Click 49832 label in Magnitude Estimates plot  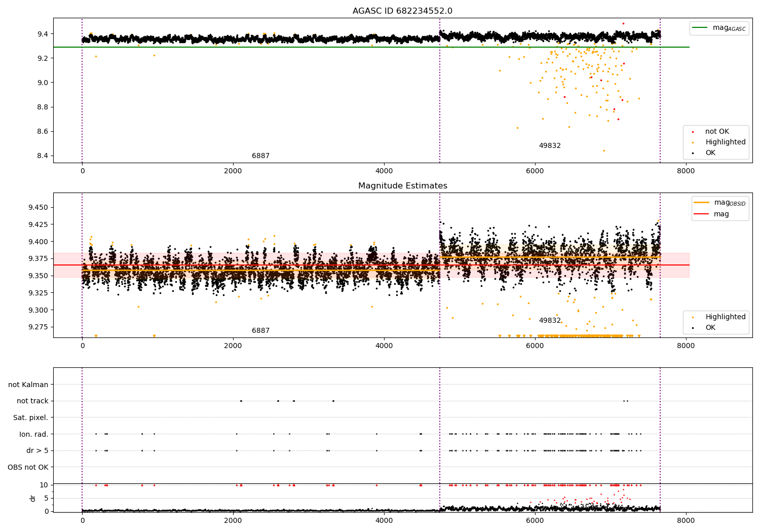[x=550, y=321]
